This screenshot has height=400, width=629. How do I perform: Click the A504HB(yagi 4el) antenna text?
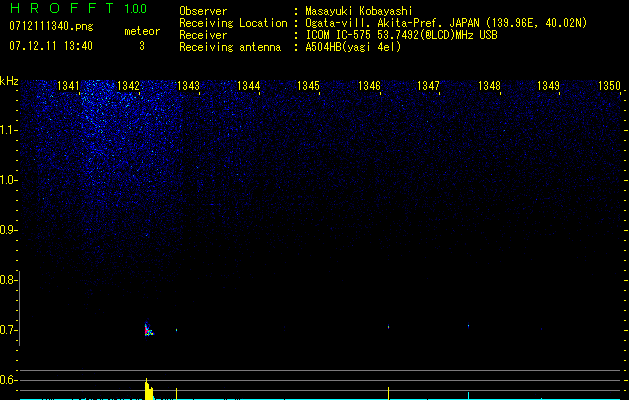(353, 47)
